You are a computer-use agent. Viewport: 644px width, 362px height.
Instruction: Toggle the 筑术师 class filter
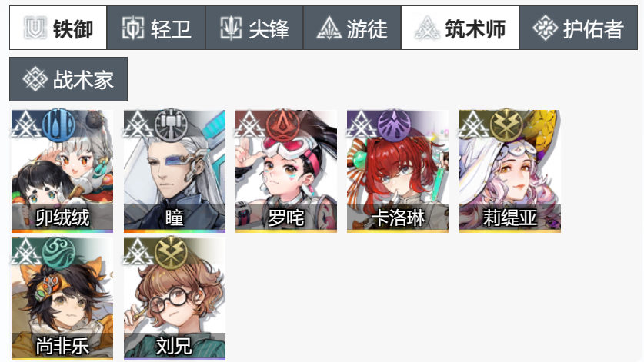[460, 28]
